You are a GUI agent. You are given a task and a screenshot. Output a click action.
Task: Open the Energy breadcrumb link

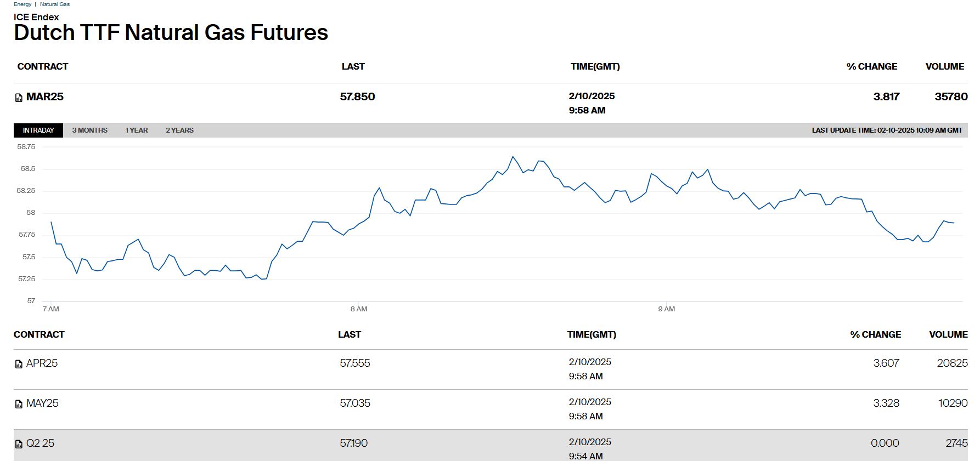(x=22, y=4)
